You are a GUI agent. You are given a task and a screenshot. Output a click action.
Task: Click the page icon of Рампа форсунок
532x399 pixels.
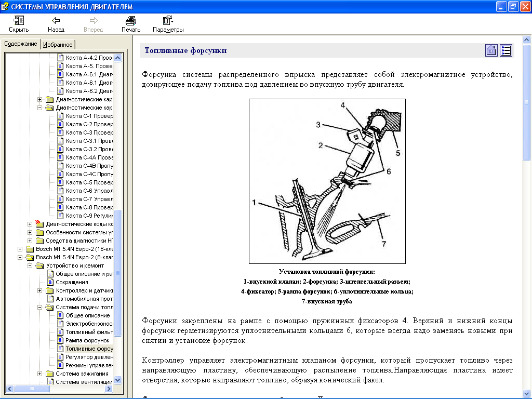click(60, 340)
